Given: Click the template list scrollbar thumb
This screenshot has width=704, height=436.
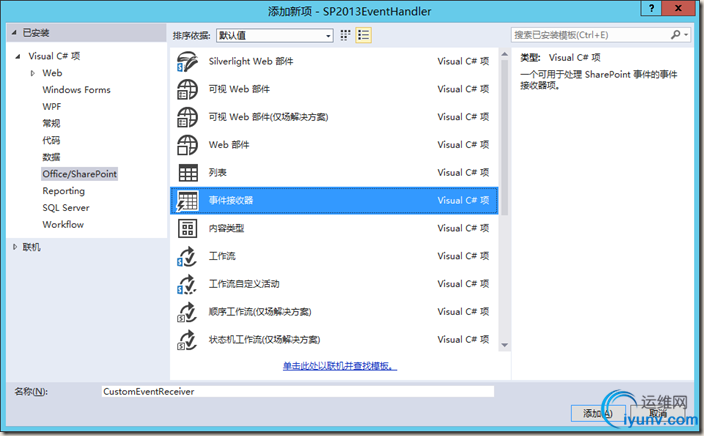Looking at the screenshot, I should 505,137.
